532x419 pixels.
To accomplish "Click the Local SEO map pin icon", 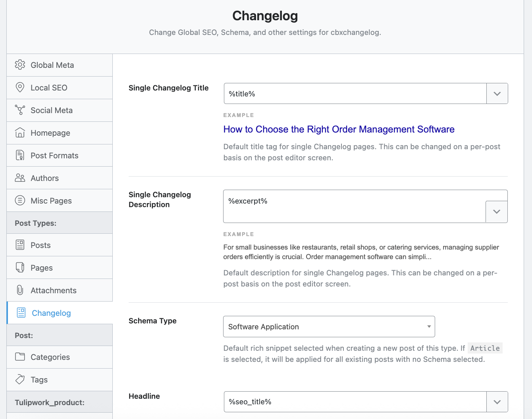I will (20, 87).
